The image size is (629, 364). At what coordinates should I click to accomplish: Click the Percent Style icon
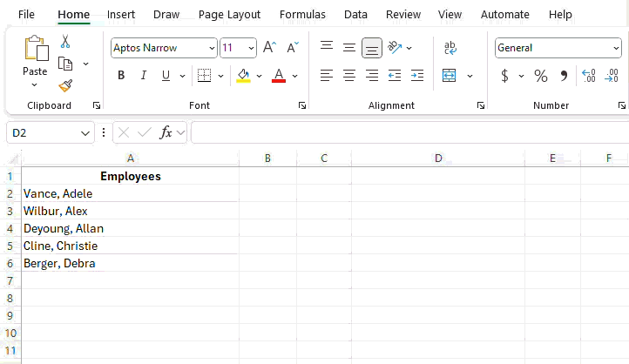pos(541,76)
